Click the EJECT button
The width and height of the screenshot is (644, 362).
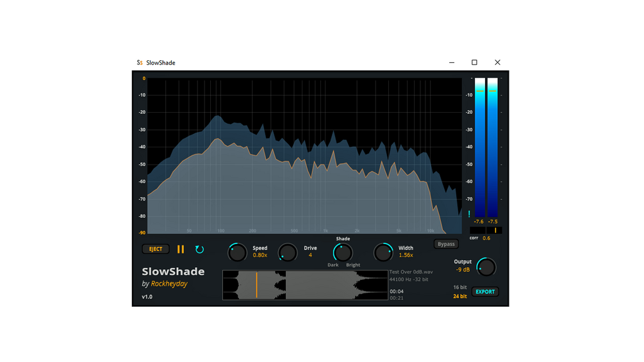pos(156,249)
